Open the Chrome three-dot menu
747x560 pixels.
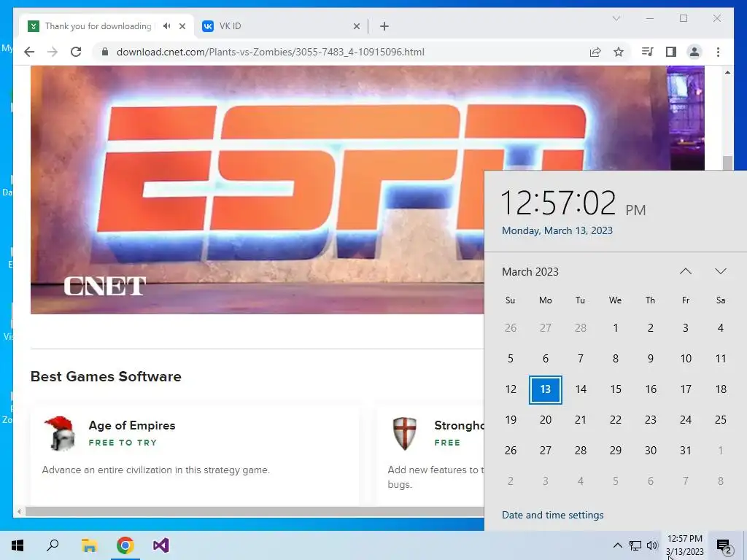tap(718, 52)
